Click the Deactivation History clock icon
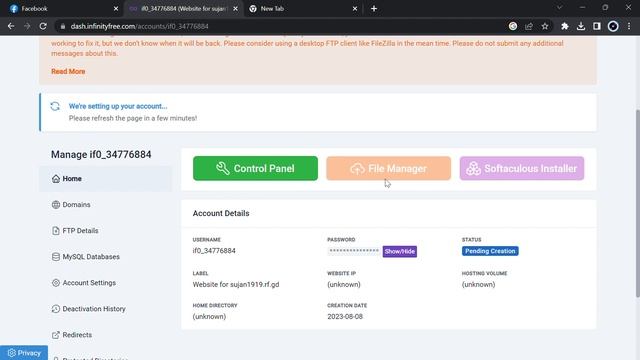This screenshot has height=360, width=640. tap(56, 309)
